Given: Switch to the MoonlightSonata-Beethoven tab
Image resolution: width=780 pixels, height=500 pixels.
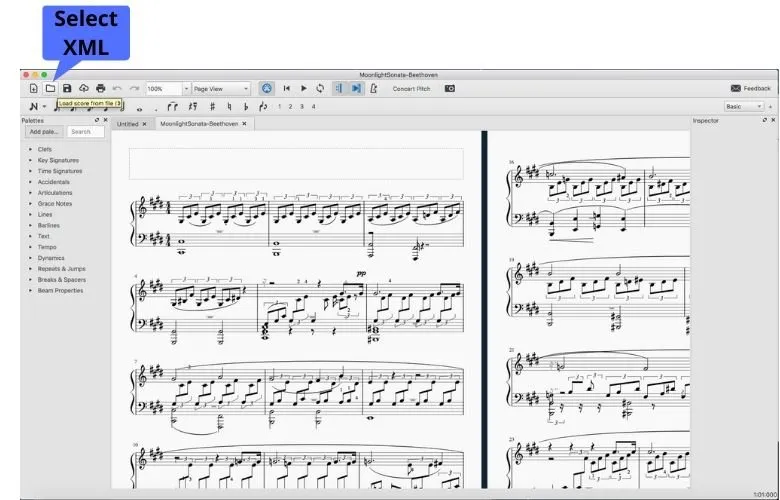Looking at the screenshot, I should tap(198, 124).
